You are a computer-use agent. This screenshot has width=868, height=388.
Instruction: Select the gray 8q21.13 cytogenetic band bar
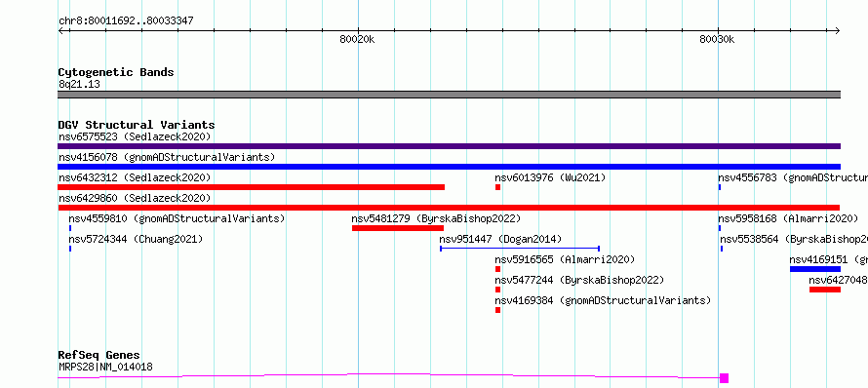pyautogui.click(x=449, y=95)
